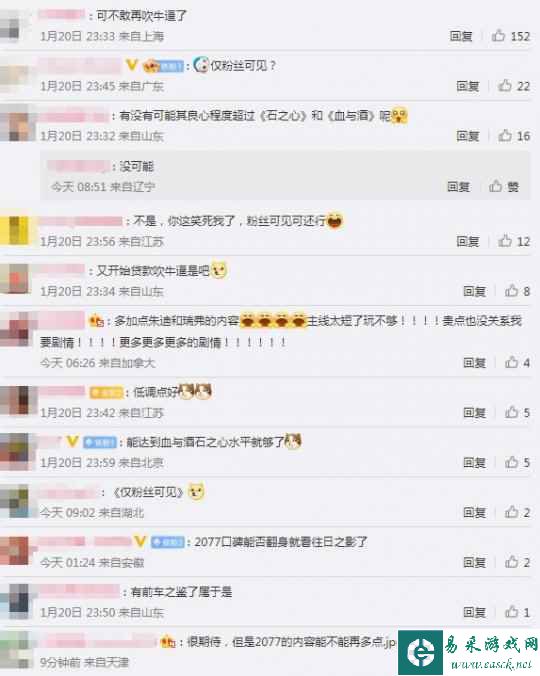Reply to the 仅粉丝可见? comment from 广东

tap(468, 86)
